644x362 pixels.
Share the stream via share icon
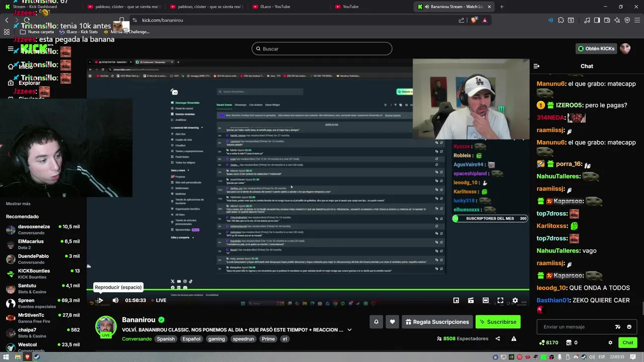coord(498,339)
